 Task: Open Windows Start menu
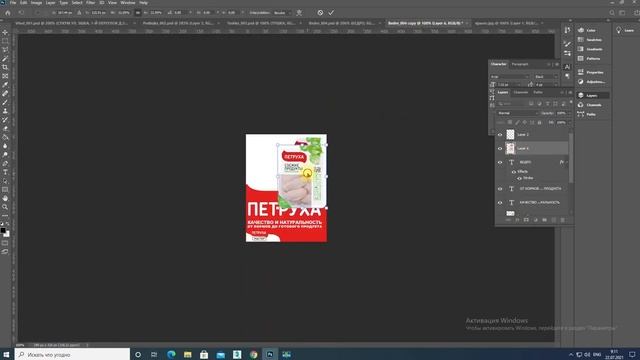(x=6, y=354)
